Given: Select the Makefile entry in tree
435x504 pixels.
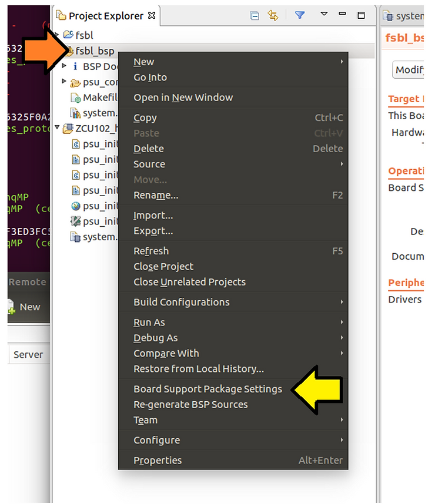Looking at the screenshot, I should click(94, 98).
